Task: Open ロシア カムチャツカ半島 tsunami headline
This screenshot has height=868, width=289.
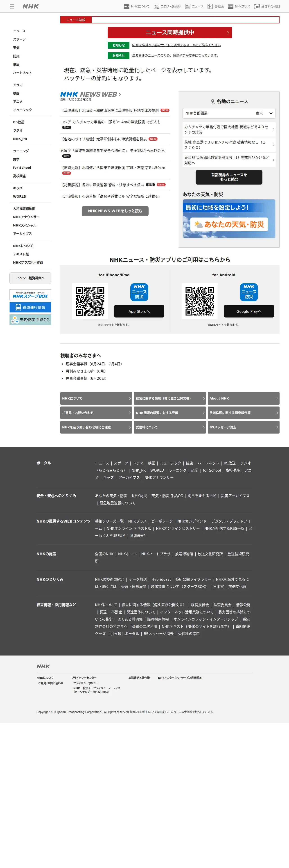Action: coord(110,122)
